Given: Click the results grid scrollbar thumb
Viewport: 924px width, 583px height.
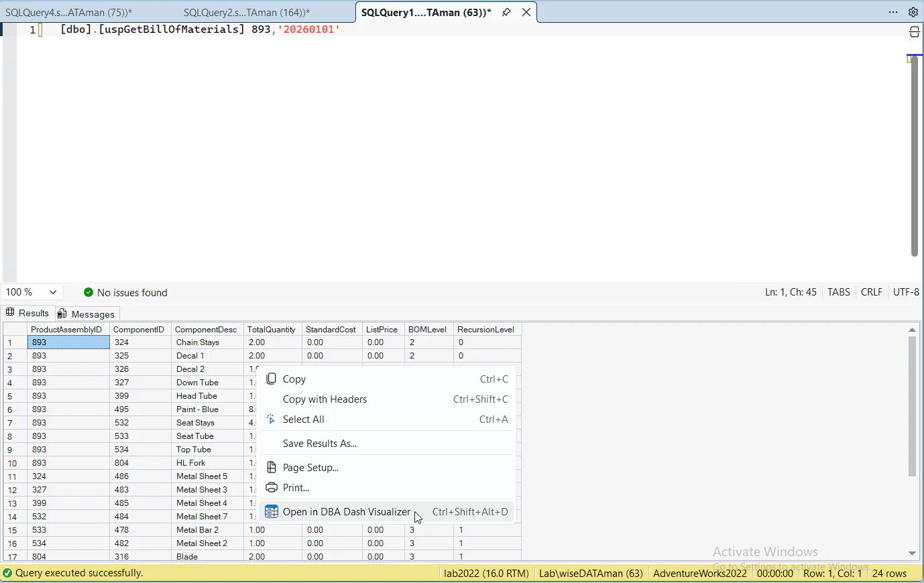Looking at the screenshot, I should click(x=912, y=406).
